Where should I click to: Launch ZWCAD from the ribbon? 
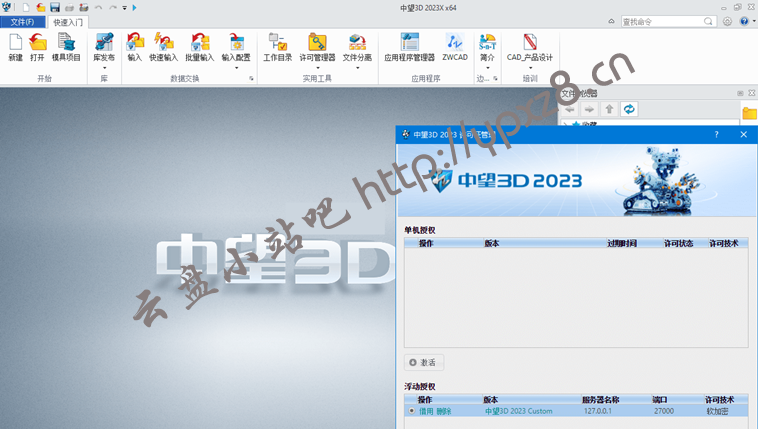click(x=455, y=47)
